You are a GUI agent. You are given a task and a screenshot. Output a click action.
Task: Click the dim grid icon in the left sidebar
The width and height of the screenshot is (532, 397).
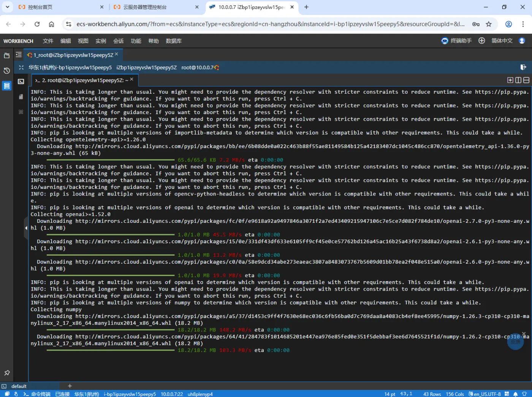coord(21,112)
